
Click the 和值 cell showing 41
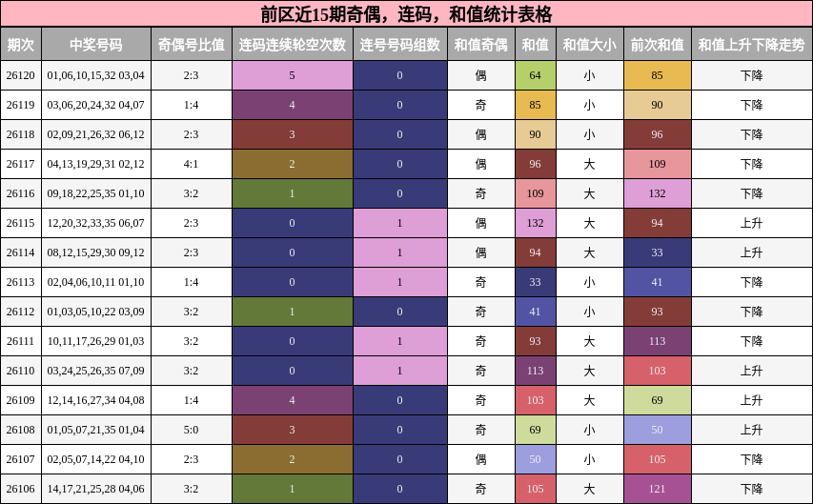pyautogui.click(x=536, y=312)
